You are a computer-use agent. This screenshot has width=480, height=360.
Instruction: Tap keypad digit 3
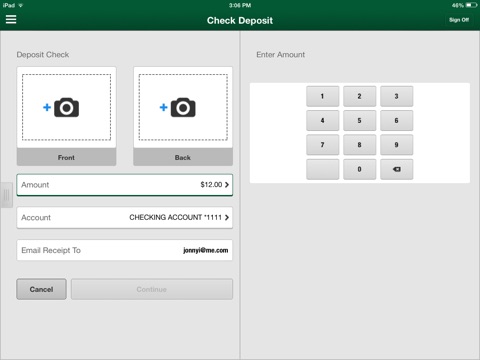(x=396, y=96)
